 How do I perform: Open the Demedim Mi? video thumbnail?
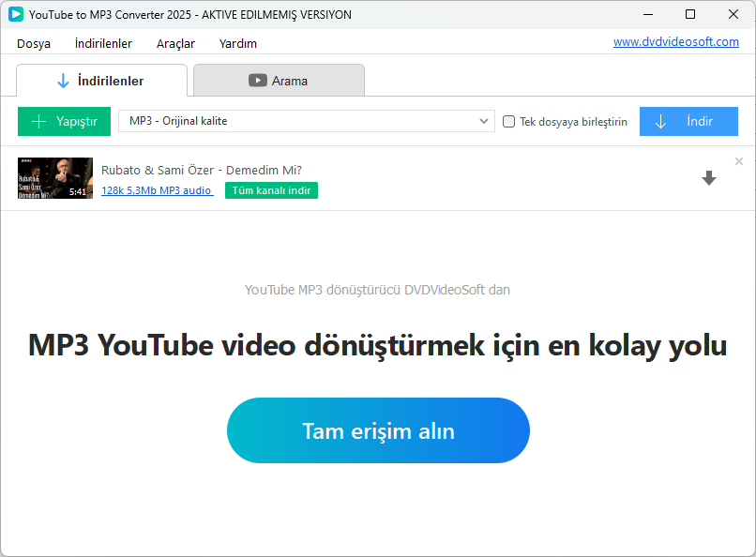55,178
